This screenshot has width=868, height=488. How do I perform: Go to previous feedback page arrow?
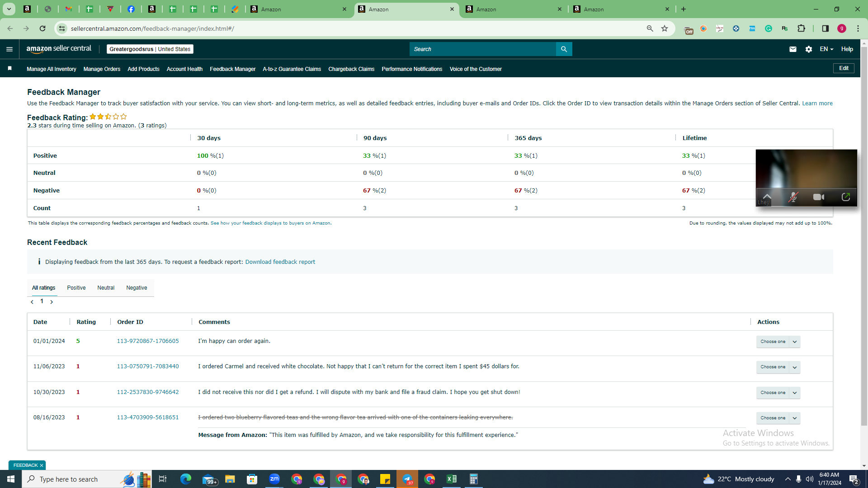pos(32,302)
